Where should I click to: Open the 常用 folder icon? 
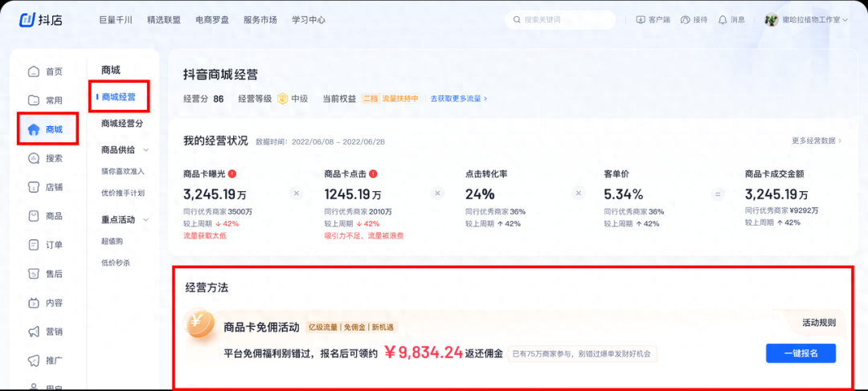click(35, 100)
